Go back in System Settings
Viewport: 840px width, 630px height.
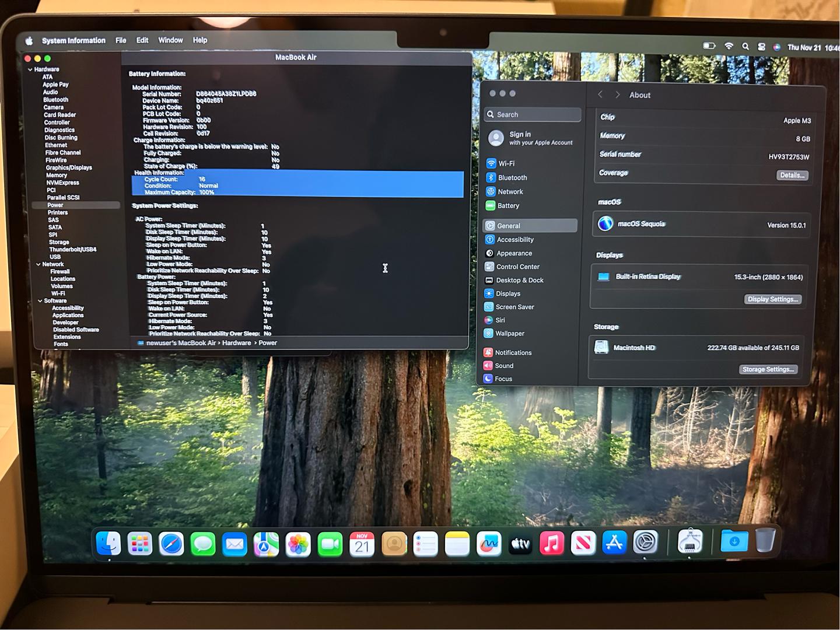pyautogui.click(x=600, y=94)
